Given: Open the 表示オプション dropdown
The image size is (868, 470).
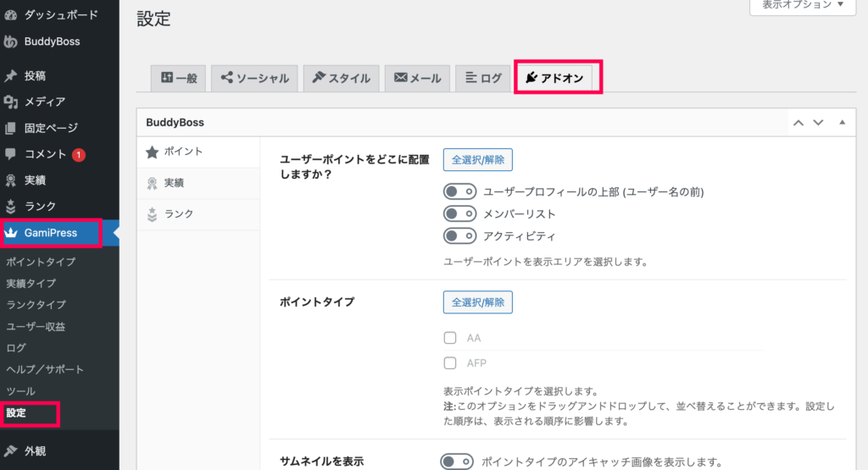Looking at the screenshot, I should pyautogui.click(x=803, y=6).
